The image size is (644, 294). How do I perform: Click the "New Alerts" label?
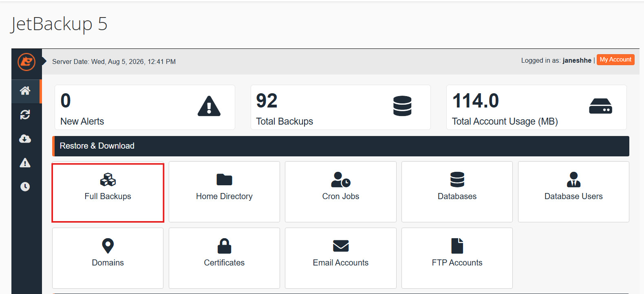coord(82,121)
